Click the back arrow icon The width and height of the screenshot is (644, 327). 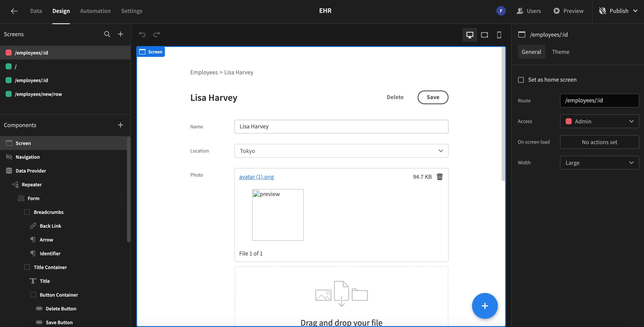(14, 11)
